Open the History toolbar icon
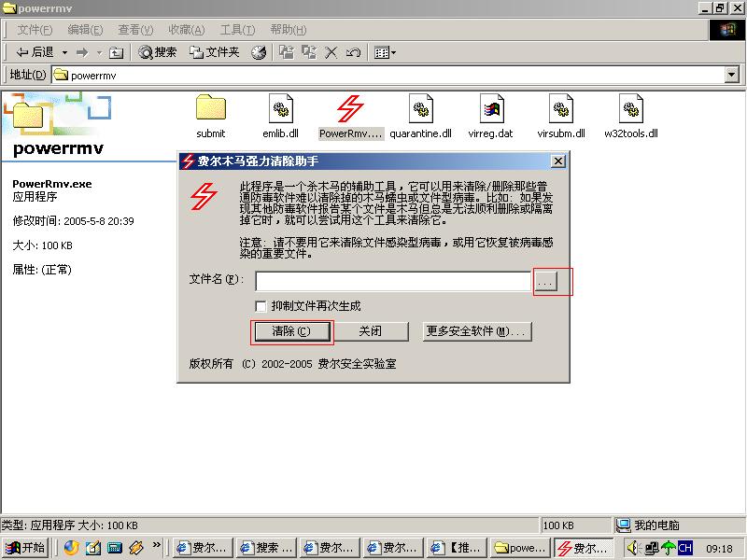 (259, 52)
